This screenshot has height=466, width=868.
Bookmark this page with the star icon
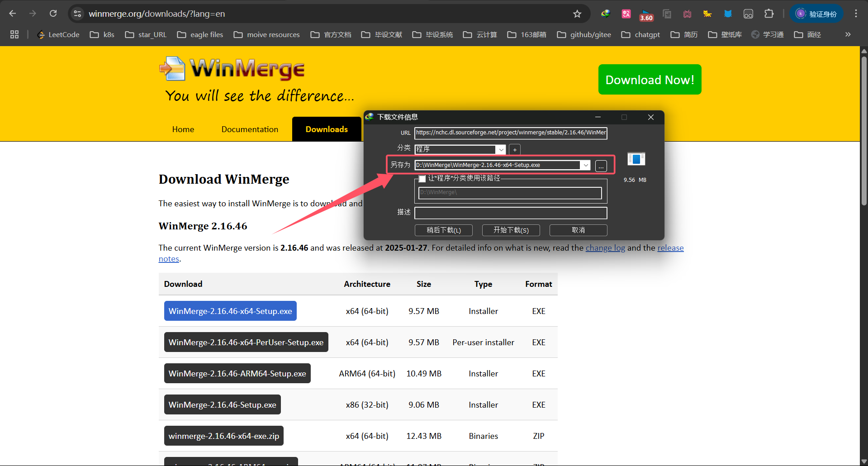577,14
